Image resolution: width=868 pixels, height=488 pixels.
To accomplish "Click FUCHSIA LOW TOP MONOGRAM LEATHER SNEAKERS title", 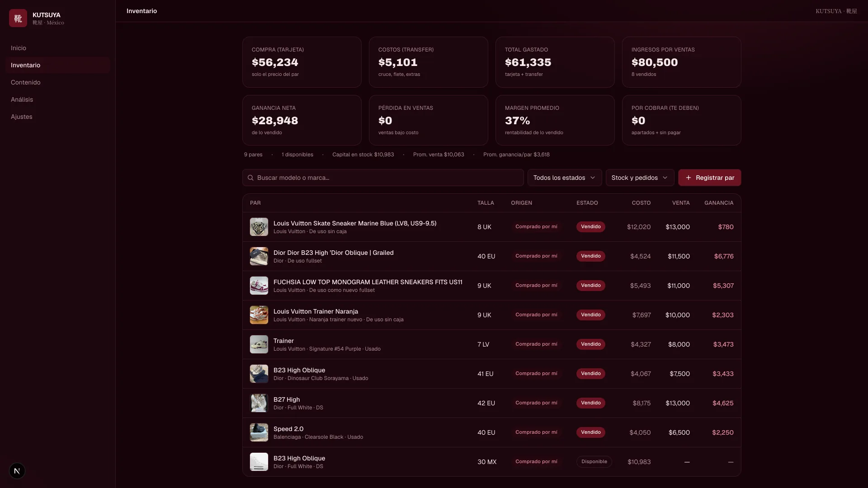I will click(368, 282).
